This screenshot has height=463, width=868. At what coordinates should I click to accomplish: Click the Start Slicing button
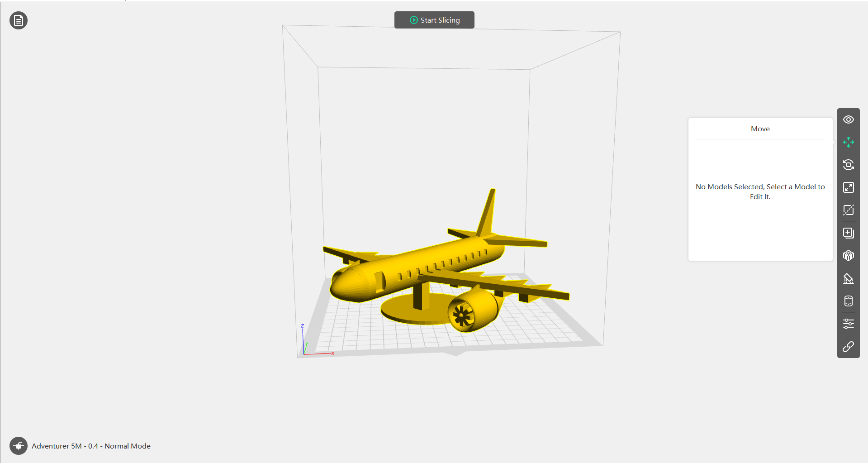[434, 20]
